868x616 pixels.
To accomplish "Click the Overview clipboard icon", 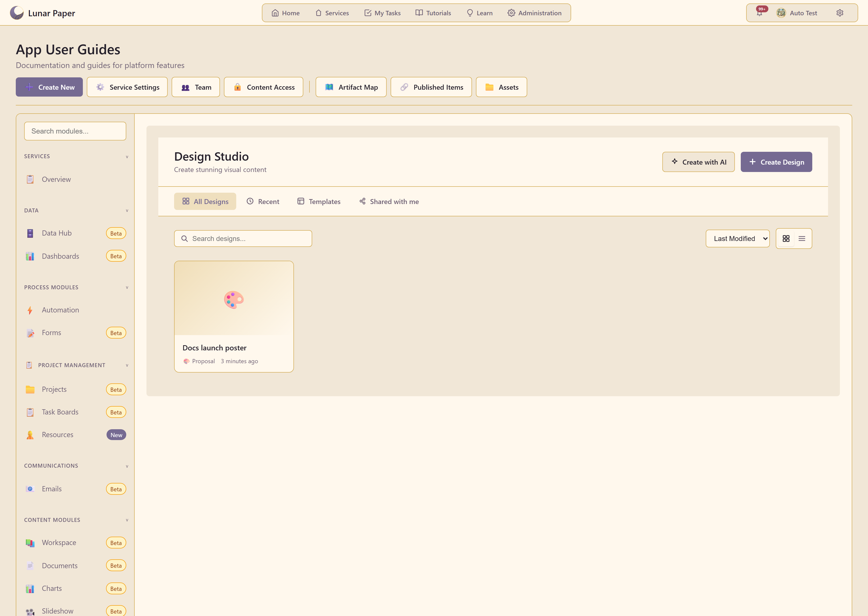I will point(30,179).
